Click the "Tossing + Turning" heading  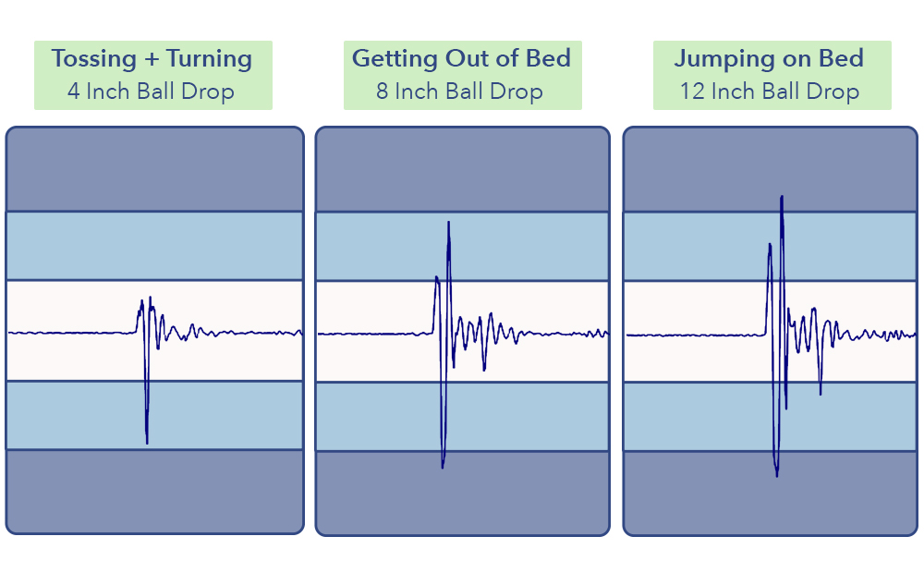point(152,59)
